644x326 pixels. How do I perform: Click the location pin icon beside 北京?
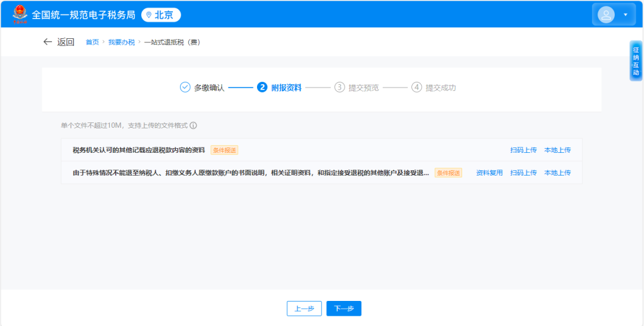click(x=148, y=15)
